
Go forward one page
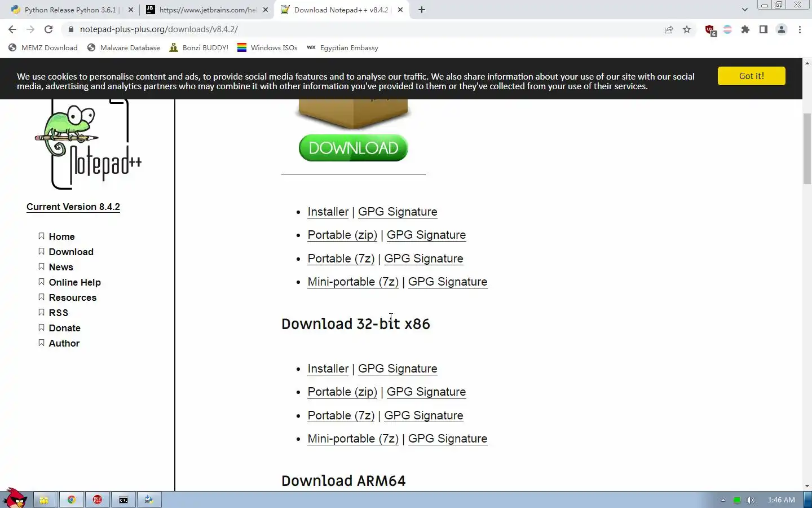pos(30,29)
